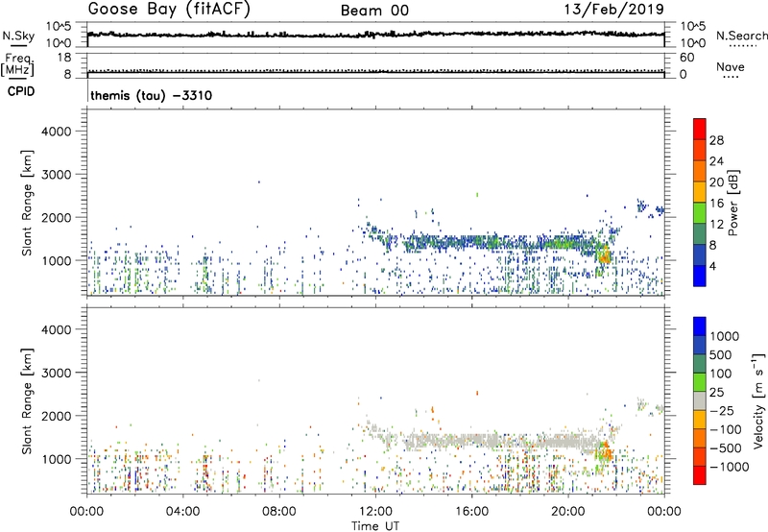Click '24' on the Power colorbar
768x532 pixels.
point(716,161)
